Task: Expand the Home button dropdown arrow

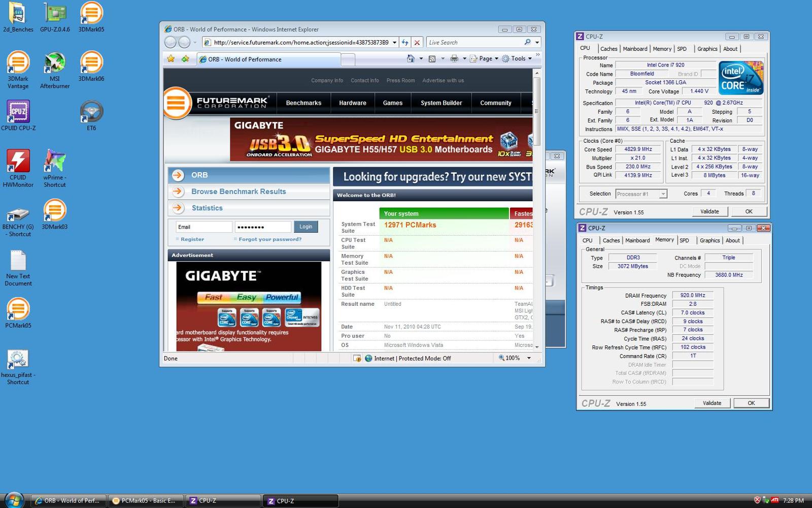Action: point(421,58)
